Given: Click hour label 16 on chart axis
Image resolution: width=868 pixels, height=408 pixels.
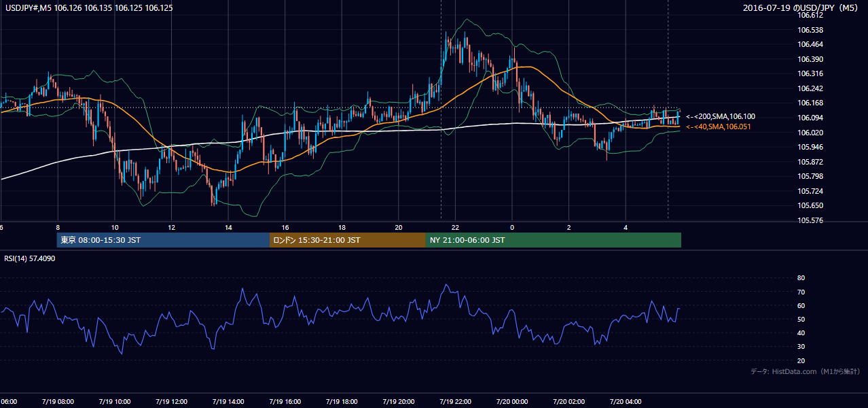Looking at the screenshot, I should click(x=285, y=228).
